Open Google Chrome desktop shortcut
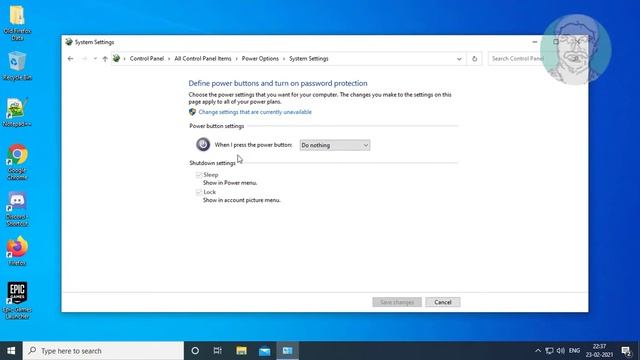Image resolution: width=640 pixels, height=360 pixels. point(17,162)
